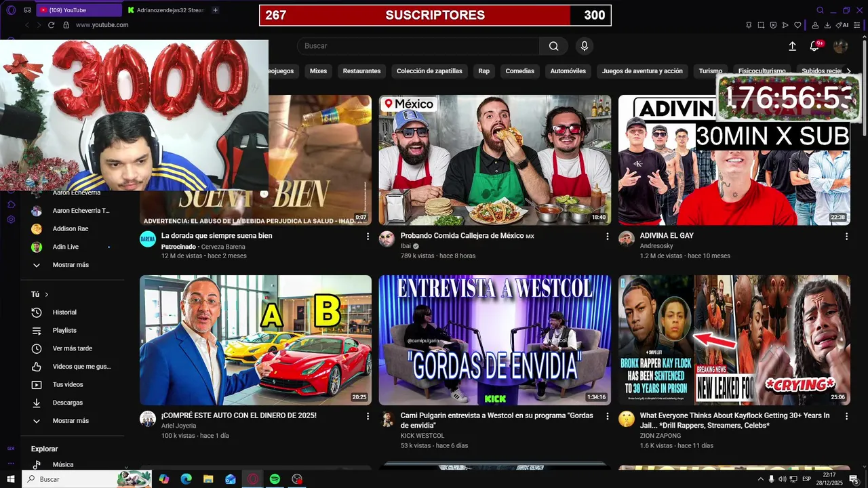Select Colección de zapatillas chip
The width and height of the screenshot is (868, 488).
[x=429, y=71]
